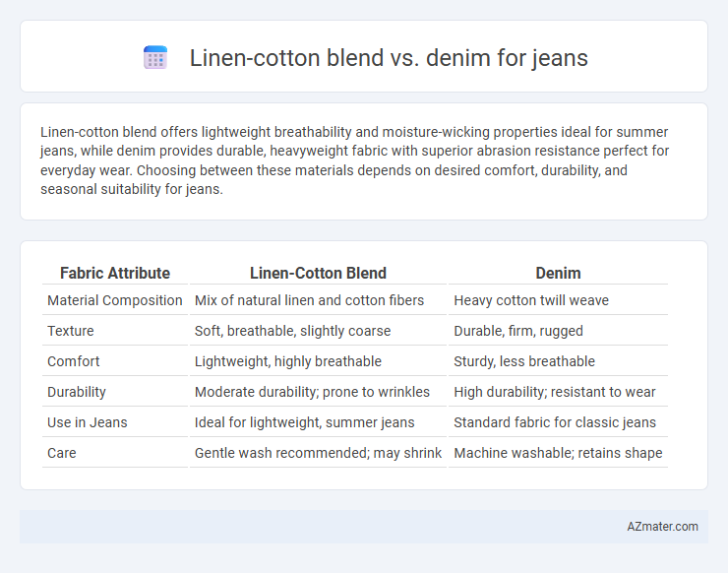Click the title 'Linen-cotton blend vs. denim for jeans'
Viewport: 728px width, 573px height.
[x=389, y=58]
